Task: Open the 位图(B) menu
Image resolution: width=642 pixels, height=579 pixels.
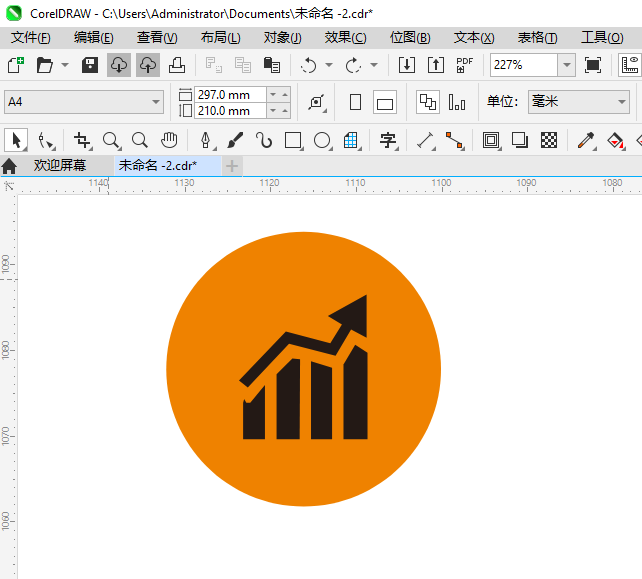Action: pos(410,38)
